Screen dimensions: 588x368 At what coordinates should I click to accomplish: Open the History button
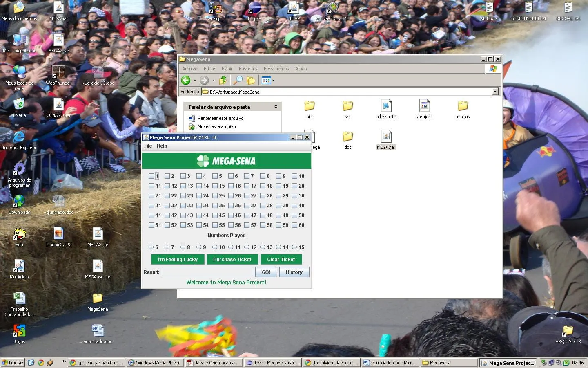tap(294, 272)
